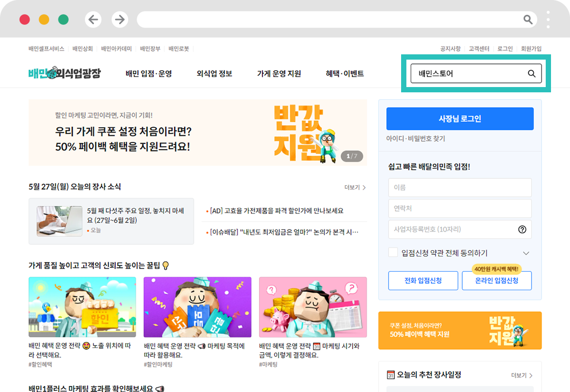Click the 이름 input field

460,187
